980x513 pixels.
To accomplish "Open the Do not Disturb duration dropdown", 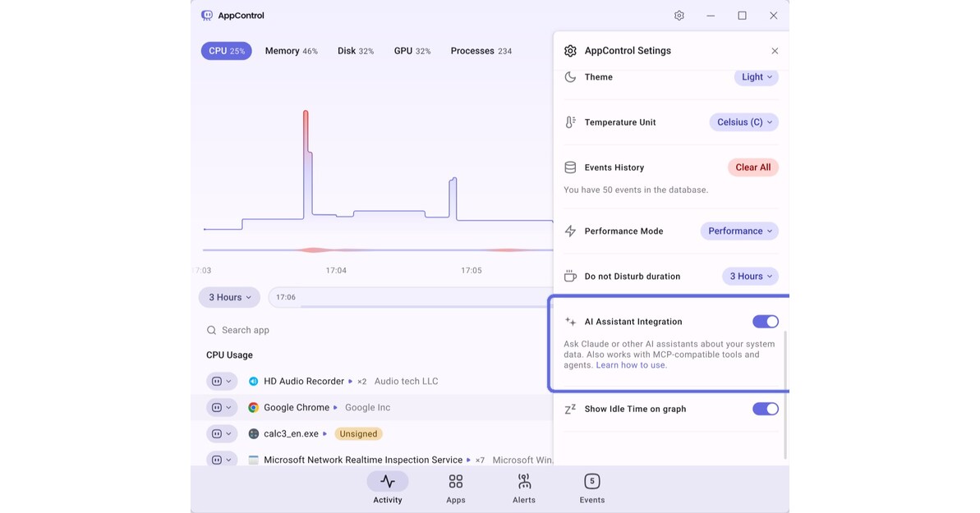I will [749, 276].
